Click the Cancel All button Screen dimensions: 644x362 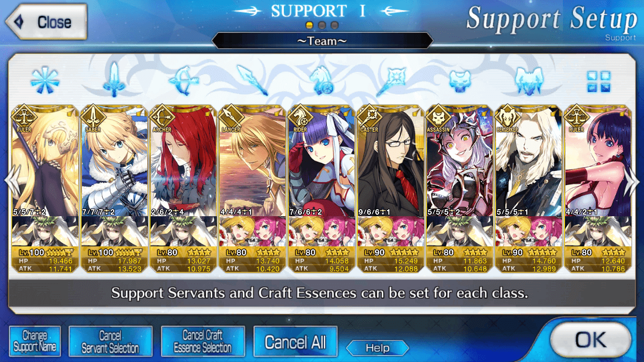(295, 342)
